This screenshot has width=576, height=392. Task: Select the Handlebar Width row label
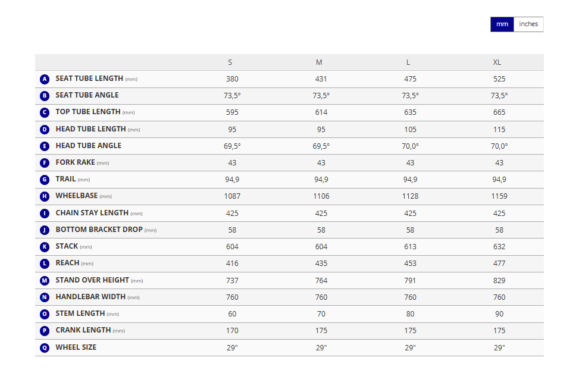90,297
